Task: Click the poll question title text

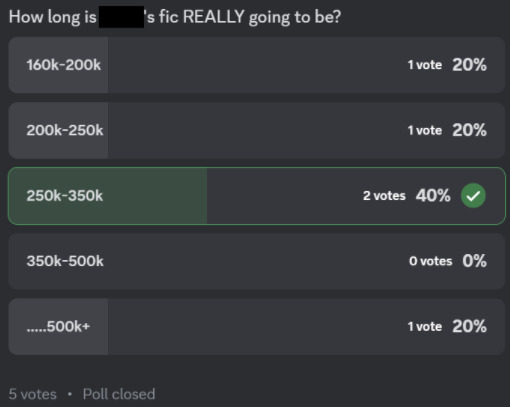Action: pyautogui.click(x=175, y=17)
